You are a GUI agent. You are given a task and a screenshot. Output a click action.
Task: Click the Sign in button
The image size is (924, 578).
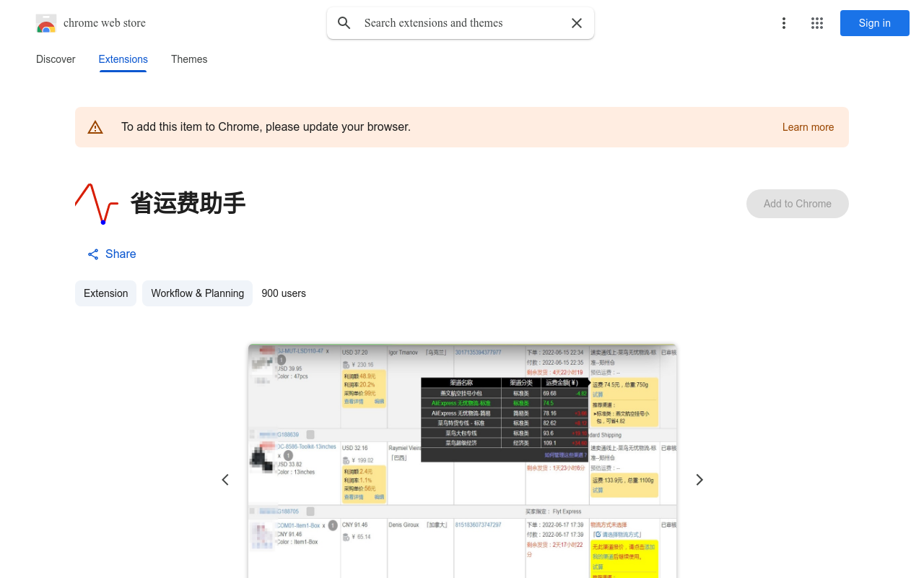coord(874,23)
